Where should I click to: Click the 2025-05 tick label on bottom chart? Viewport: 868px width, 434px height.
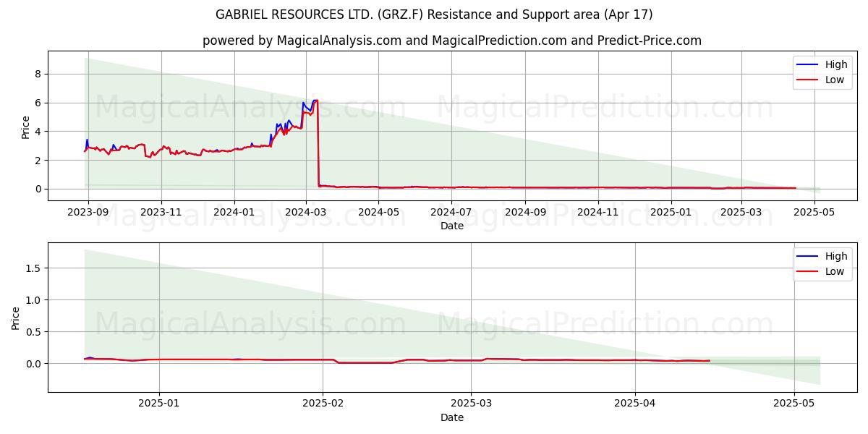pyautogui.click(x=794, y=404)
